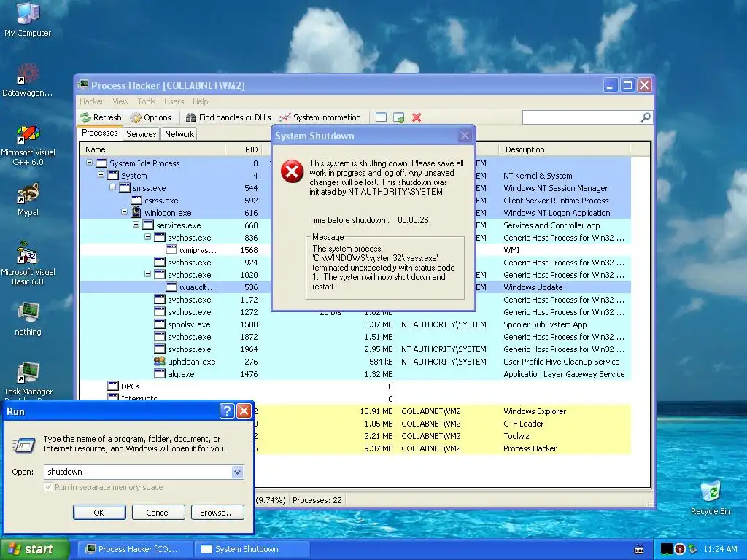
Task: Toggle Run in separate memory space checkbox
Action: 48,486
